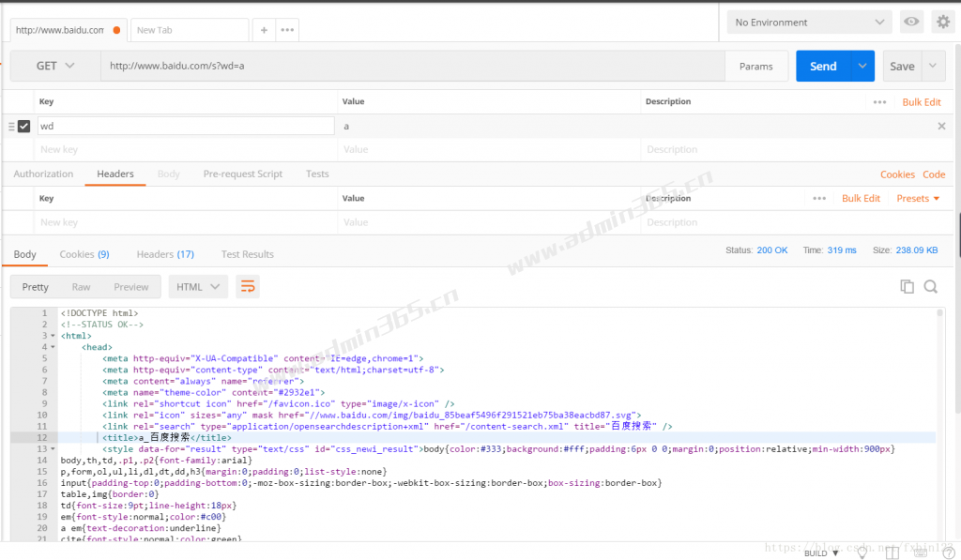
Task: Open the environment quick look eye icon
Action: pyautogui.click(x=911, y=23)
